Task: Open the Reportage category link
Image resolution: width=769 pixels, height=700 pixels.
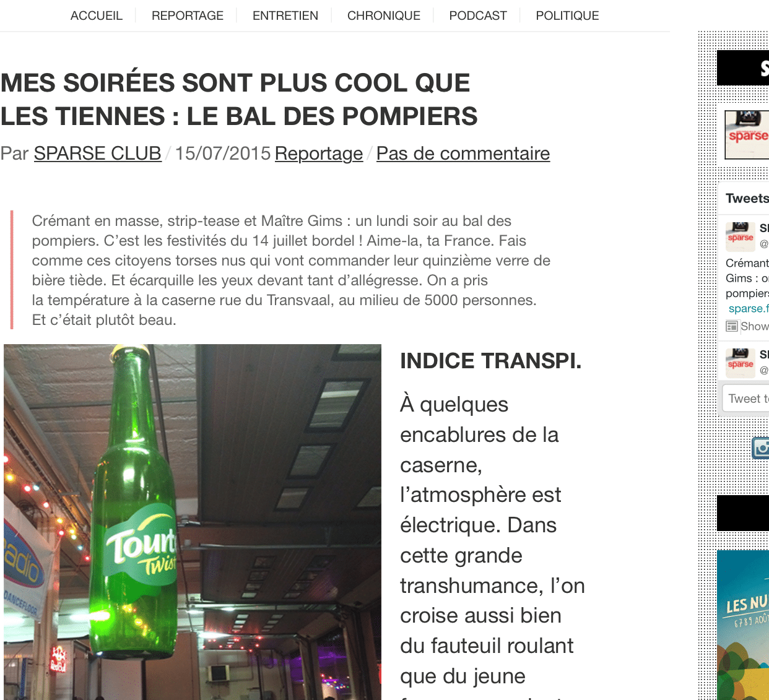Action: point(319,153)
